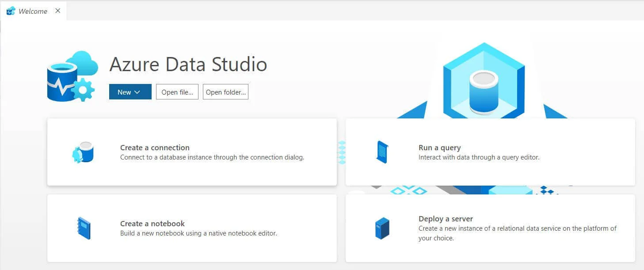This screenshot has height=270, width=644.
Task: Click the text 'Interact with data through a query editor.'
Action: click(479, 157)
